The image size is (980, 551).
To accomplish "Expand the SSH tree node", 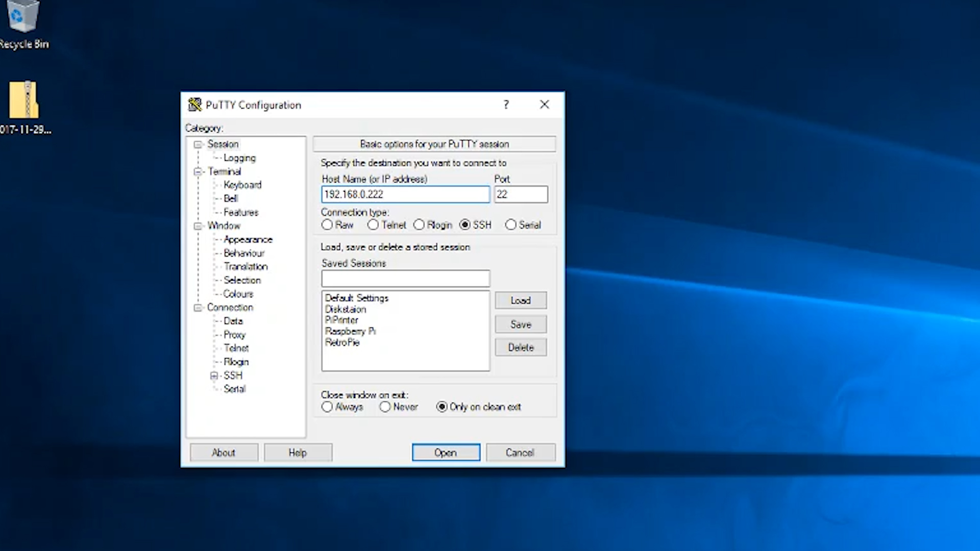I will [x=214, y=376].
